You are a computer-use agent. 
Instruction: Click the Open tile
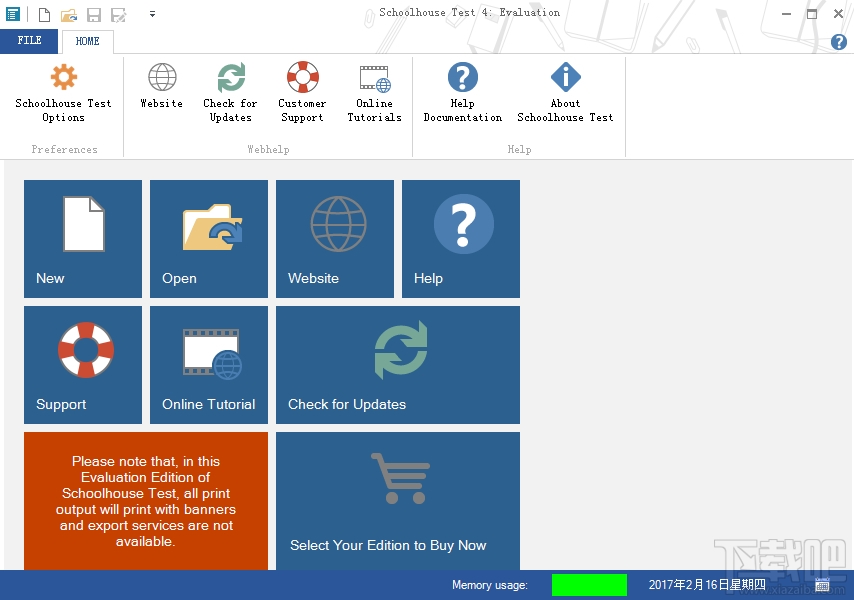[x=209, y=239]
